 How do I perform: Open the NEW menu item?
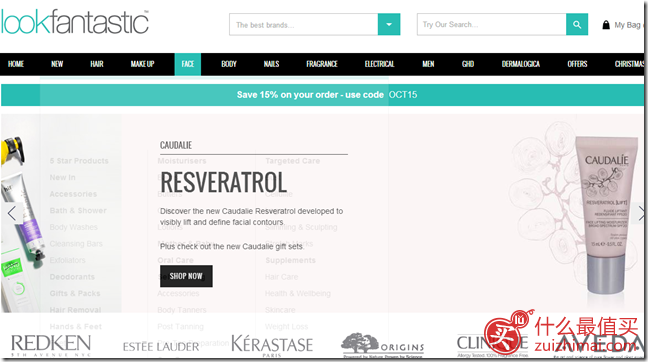pos(57,64)
